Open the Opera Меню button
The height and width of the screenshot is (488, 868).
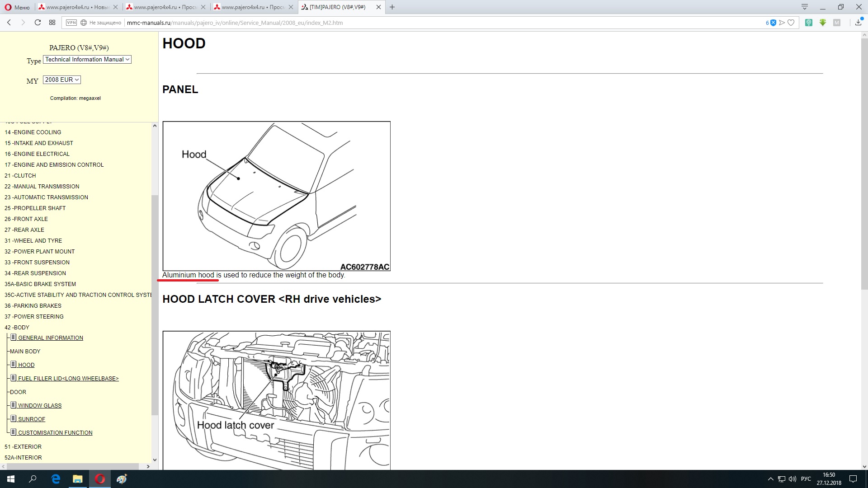[17, 7]
